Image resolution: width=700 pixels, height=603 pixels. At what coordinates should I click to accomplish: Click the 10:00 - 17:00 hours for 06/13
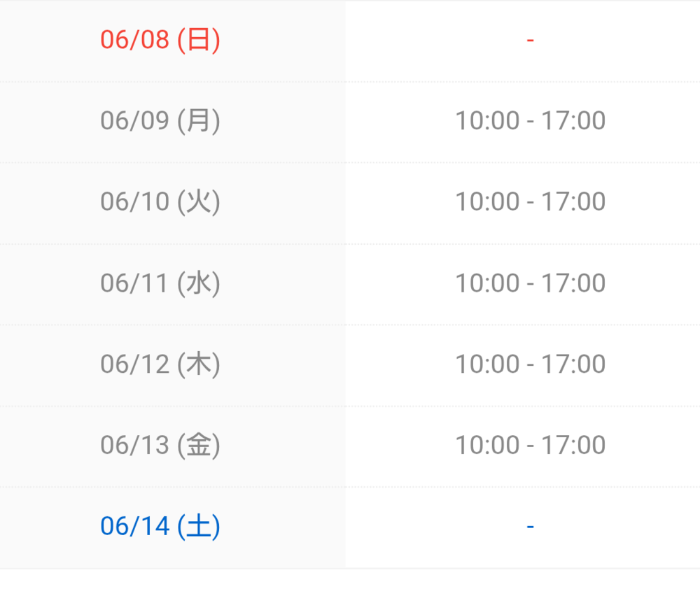click(x=531, y=445)
